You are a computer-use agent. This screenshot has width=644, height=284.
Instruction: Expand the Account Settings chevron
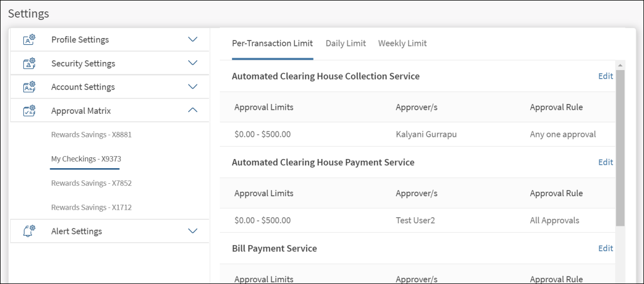pyautogui.click(x=193, y=87)
